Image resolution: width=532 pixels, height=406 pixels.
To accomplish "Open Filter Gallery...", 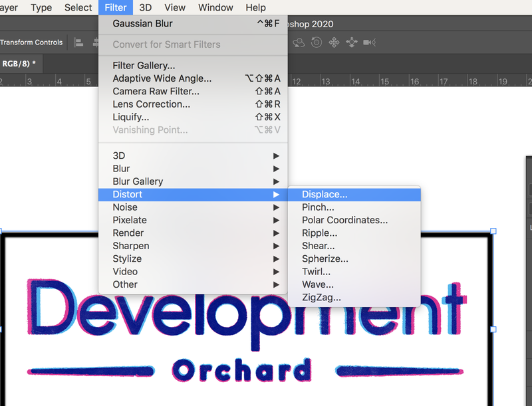I will click(x=193, y=65).
